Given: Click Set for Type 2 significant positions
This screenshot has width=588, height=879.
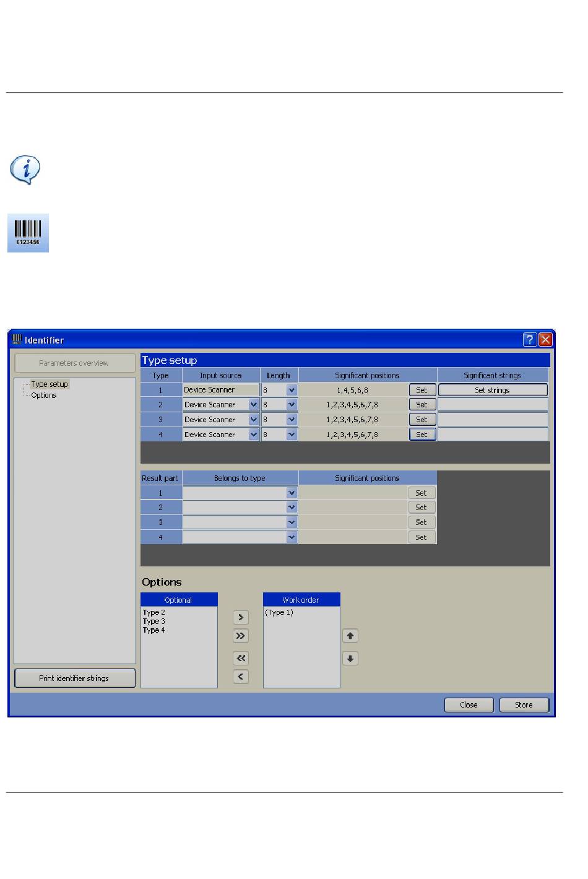Looking at the screenshot, I should pos(422,404).
